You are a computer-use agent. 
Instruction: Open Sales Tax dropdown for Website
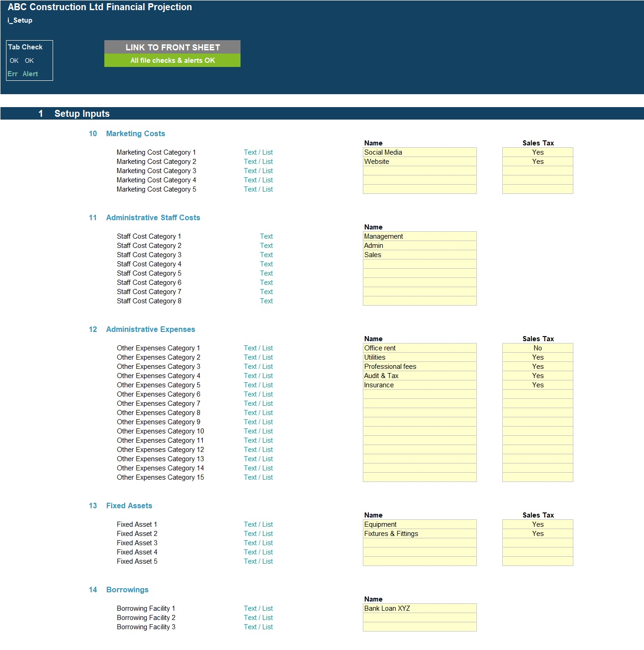click(538, 162)
